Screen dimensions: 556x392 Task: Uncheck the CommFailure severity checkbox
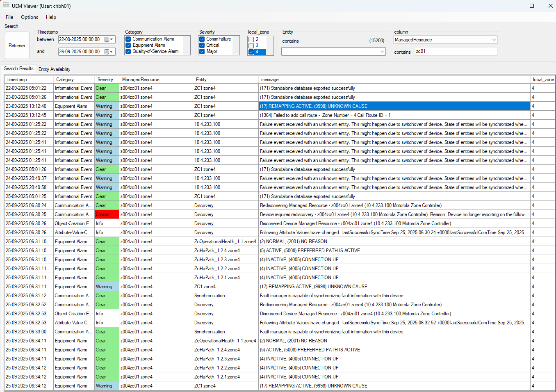202,39
